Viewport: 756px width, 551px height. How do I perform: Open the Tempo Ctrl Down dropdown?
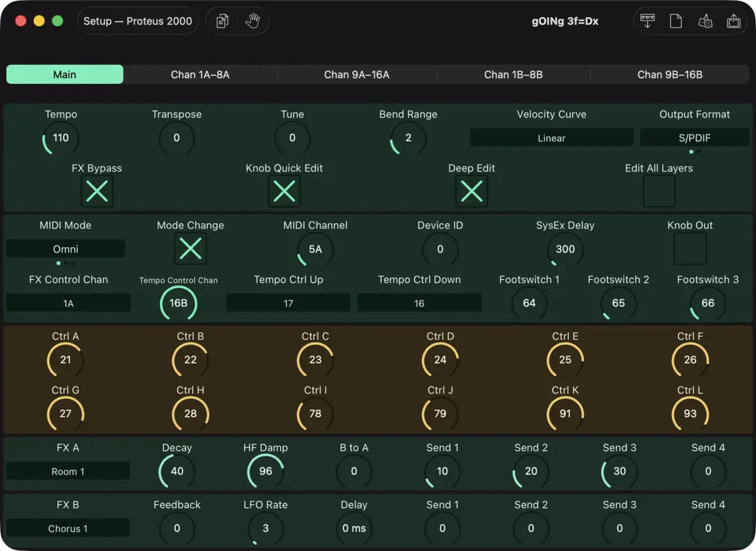pyautogui.click(x=420, y=303)
